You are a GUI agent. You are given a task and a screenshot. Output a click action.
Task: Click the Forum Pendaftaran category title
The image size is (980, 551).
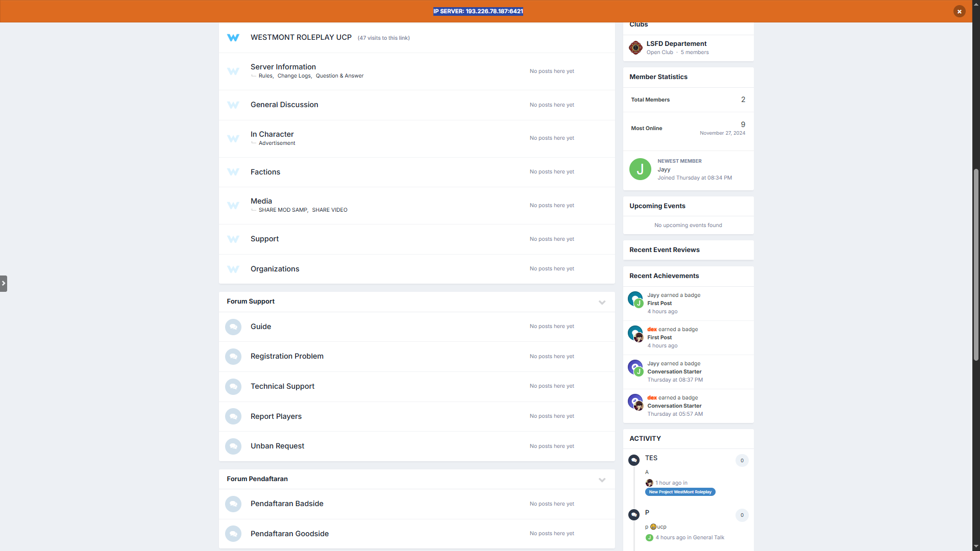click(x=257, y=479)
